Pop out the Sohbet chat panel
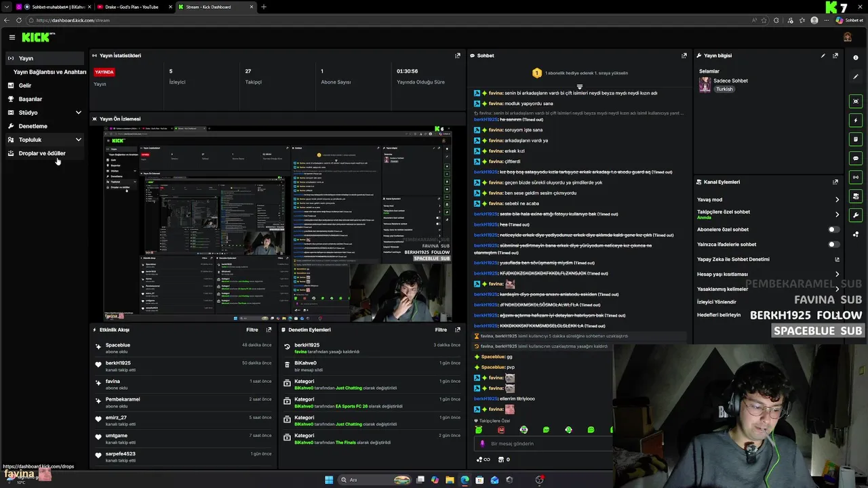 [684, 56]
